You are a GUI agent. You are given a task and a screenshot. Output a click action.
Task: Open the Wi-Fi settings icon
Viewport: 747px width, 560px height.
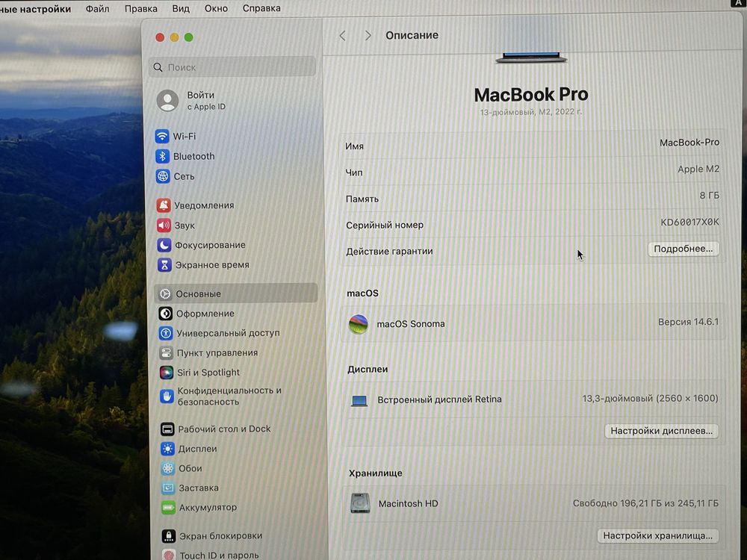pos(162,136)
